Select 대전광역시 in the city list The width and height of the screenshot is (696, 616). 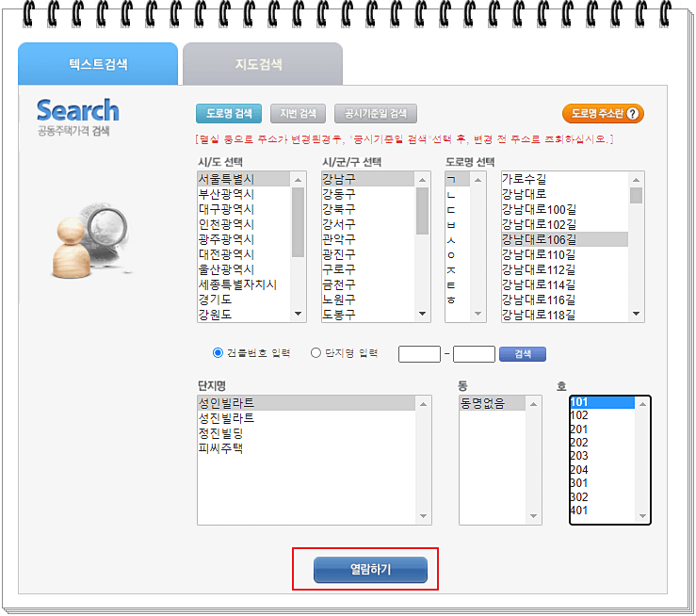(243, 254)
